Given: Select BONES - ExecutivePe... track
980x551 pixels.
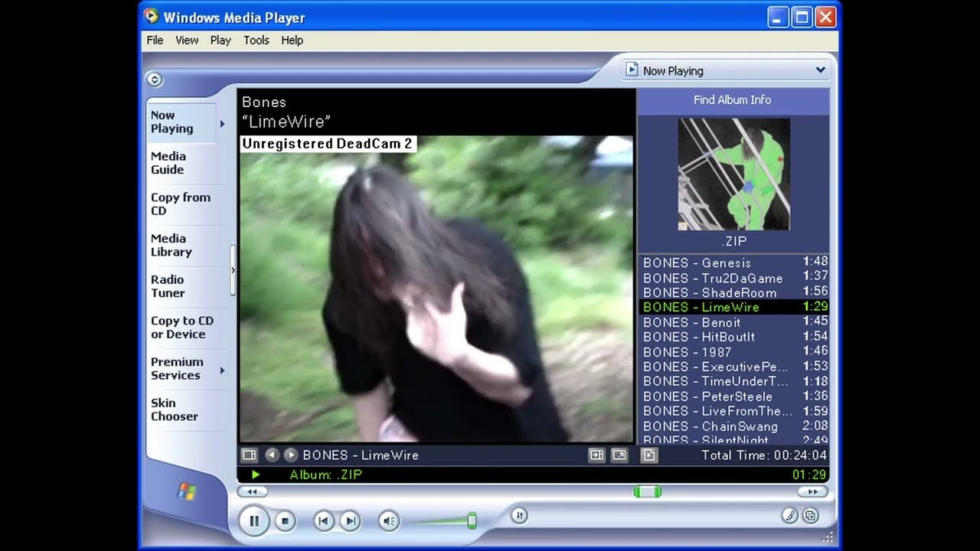Looking at the screenshot, I should (x=733, y=367).
